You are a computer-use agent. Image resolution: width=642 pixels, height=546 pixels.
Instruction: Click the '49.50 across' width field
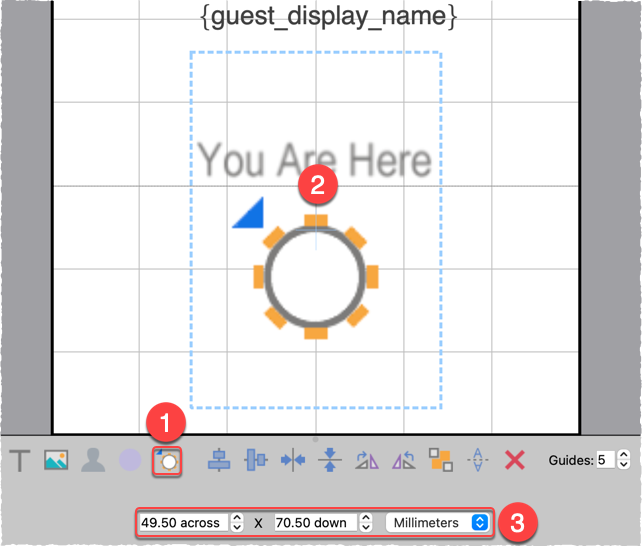tap(183, 522)
